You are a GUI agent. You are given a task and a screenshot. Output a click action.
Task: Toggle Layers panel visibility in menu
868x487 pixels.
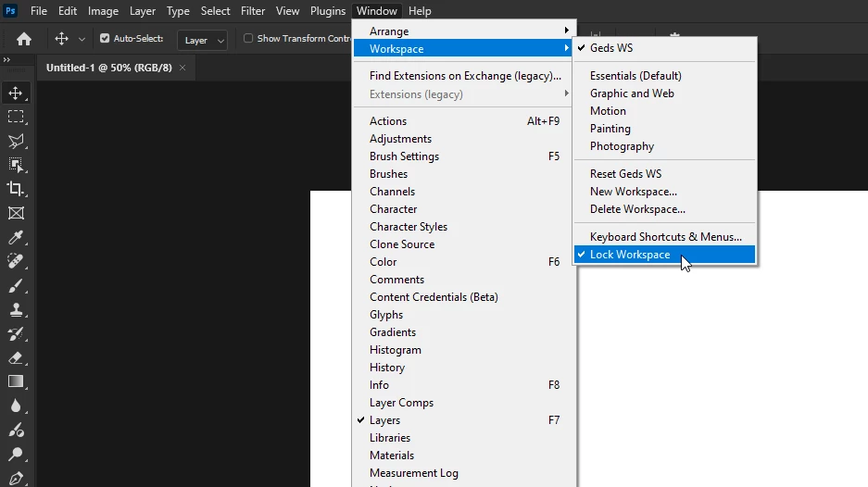pos(463,420)
